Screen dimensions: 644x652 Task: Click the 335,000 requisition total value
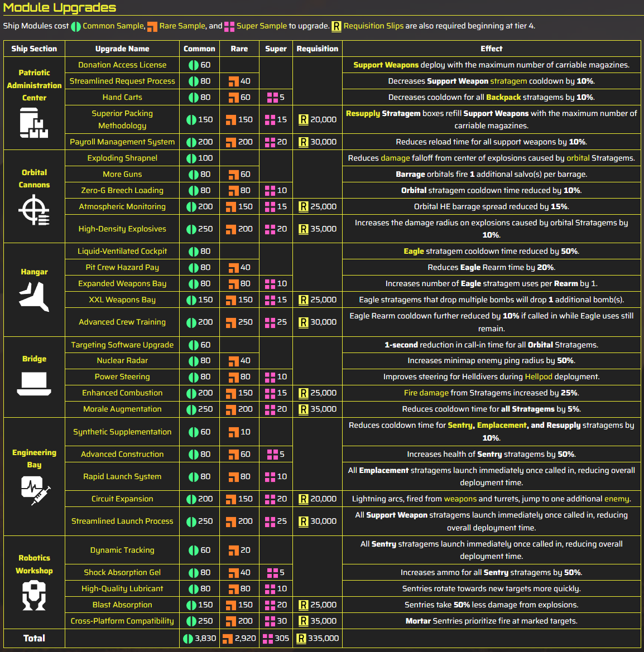[x=323, y=638]
